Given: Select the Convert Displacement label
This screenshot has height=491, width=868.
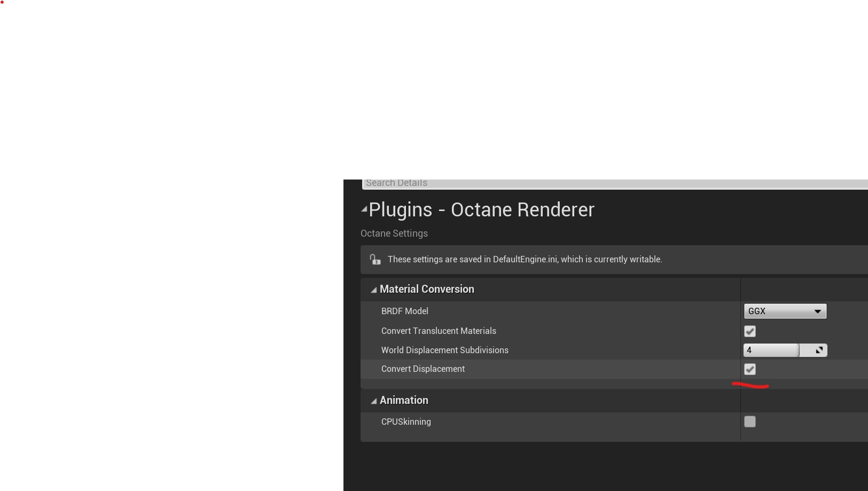Looking at the screenshot, I should 423,369.
